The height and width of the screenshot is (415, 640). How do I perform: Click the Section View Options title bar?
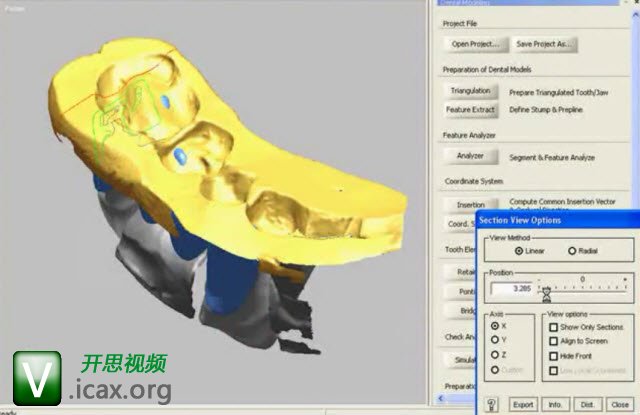(558, 220)
